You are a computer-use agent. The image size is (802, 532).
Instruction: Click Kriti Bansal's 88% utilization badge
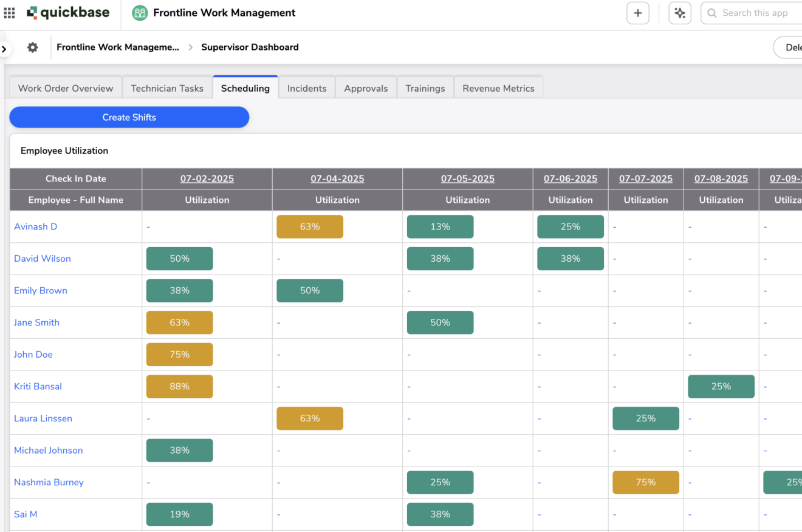pyautogui.click(x=180, y=386)
